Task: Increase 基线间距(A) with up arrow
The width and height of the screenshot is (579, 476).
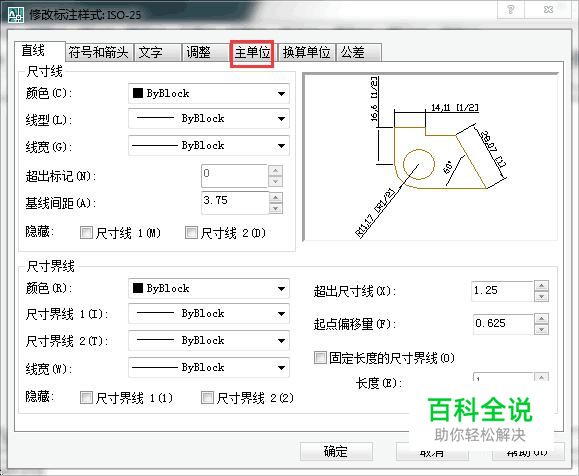Action: pos(275,198)
